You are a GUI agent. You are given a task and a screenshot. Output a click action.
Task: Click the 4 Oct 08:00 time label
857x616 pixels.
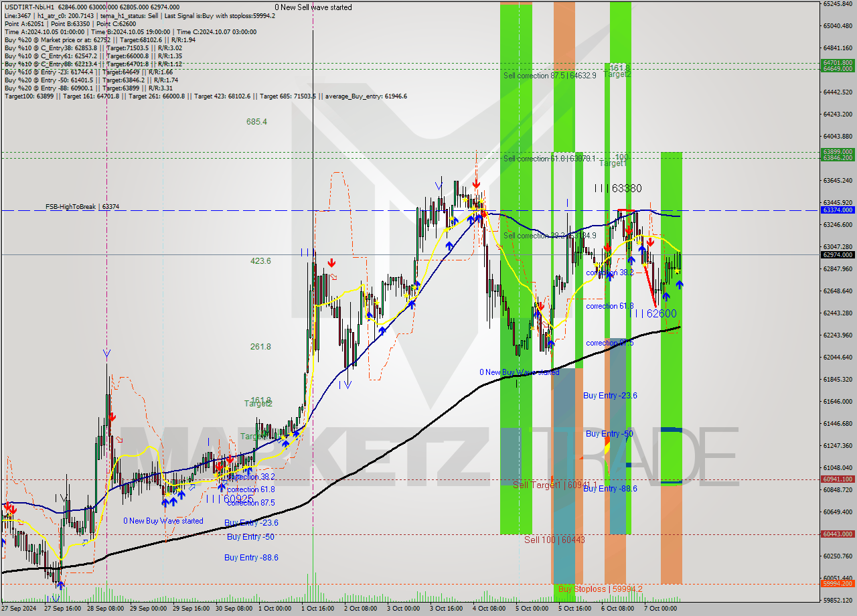click(x=489, y=609)
